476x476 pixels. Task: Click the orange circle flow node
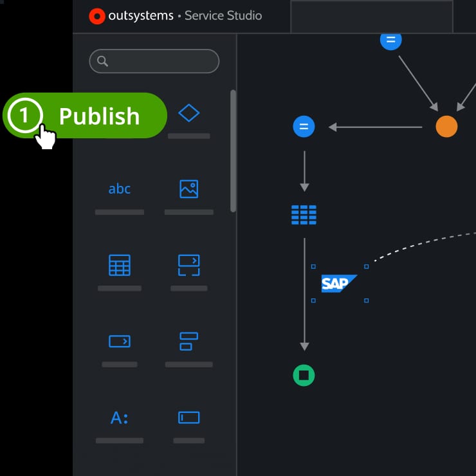point(446,127)
